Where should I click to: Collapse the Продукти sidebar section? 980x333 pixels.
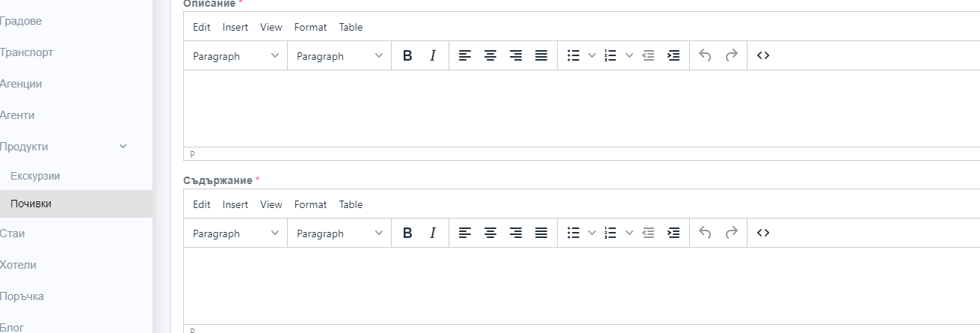(123, 147)
